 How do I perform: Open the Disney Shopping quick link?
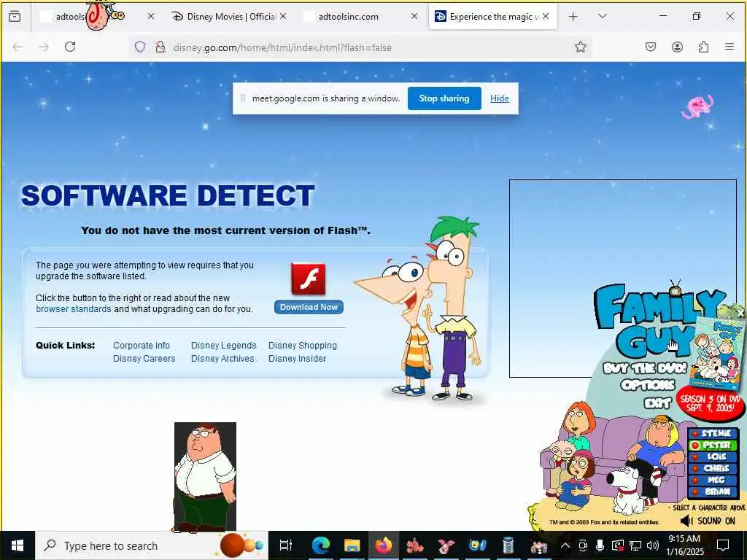(303, 346)
